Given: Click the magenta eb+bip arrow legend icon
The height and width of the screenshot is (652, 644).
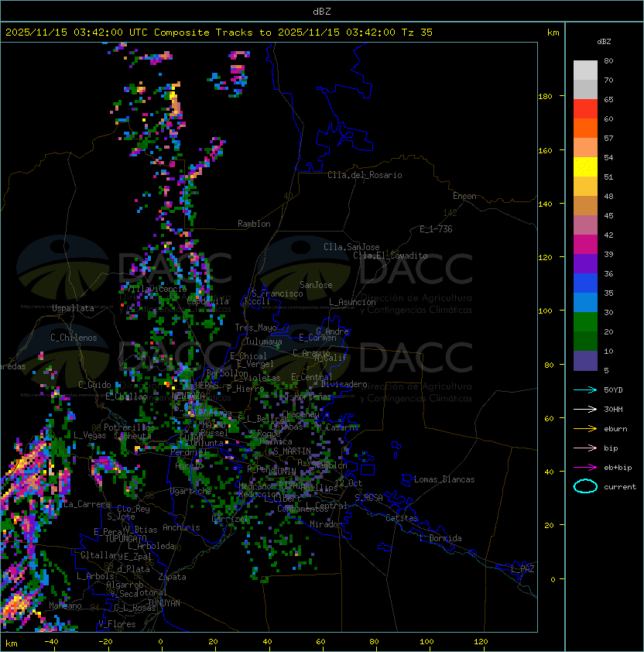Looking at the screenshot, I should tap(585, 468).
